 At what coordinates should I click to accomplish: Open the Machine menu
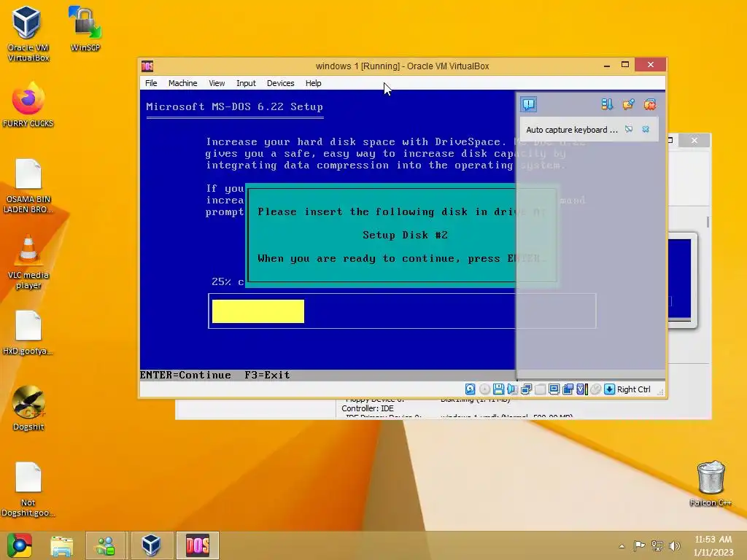point(182,83)
